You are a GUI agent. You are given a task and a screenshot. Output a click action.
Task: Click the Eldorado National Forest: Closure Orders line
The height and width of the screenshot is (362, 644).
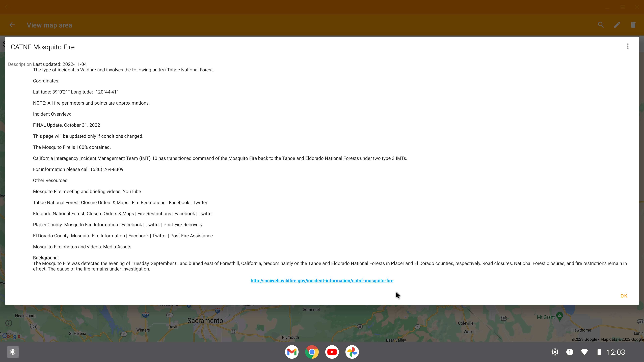click(123, 214)
